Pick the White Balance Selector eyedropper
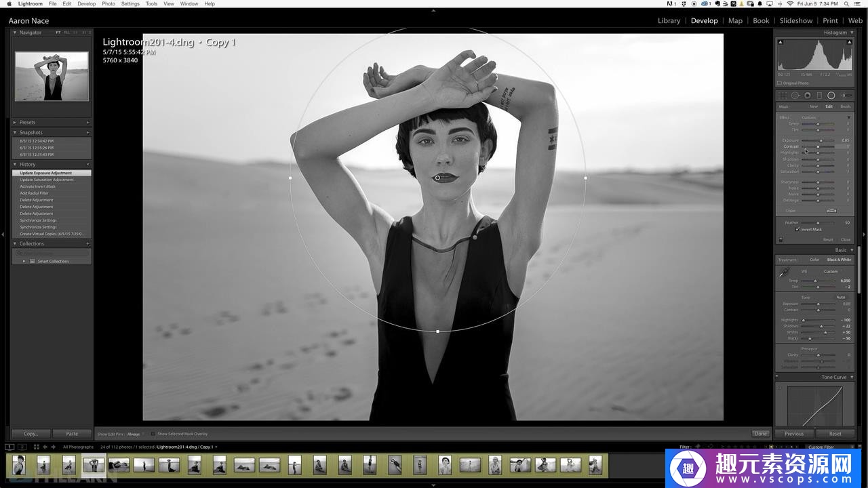The width and height of the screenshot is (868, 488). 785,272
